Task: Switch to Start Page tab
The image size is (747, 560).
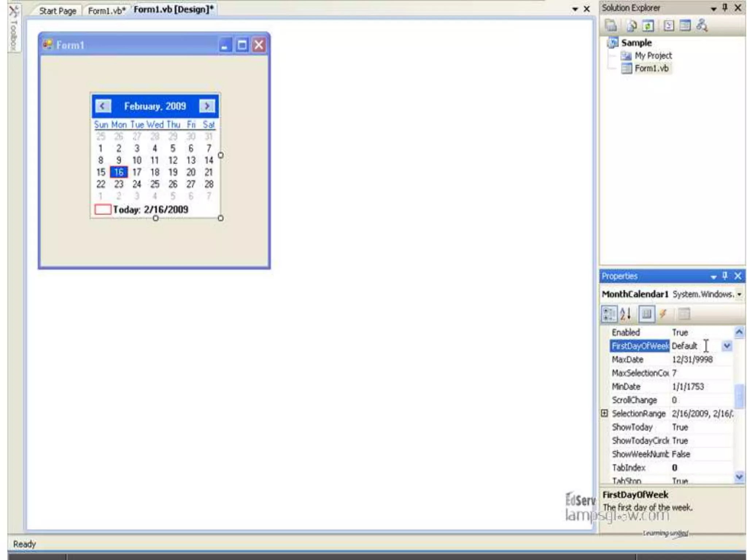Action: click(58, 11)
